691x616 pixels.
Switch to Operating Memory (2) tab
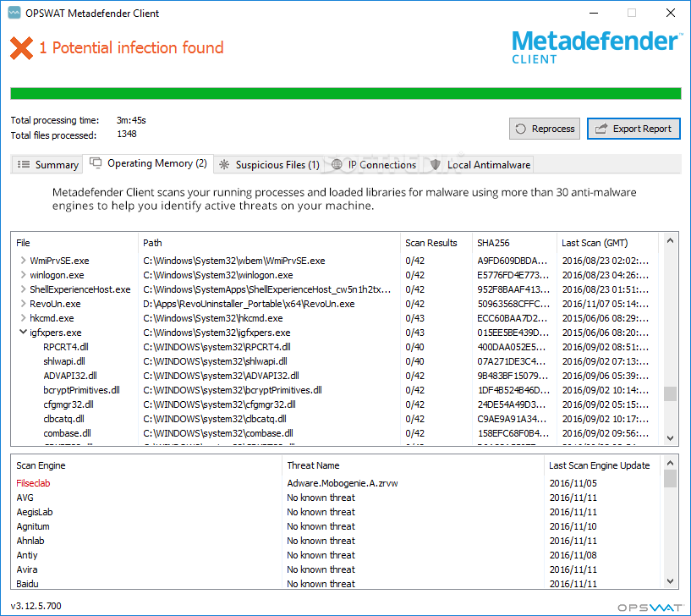148,163
